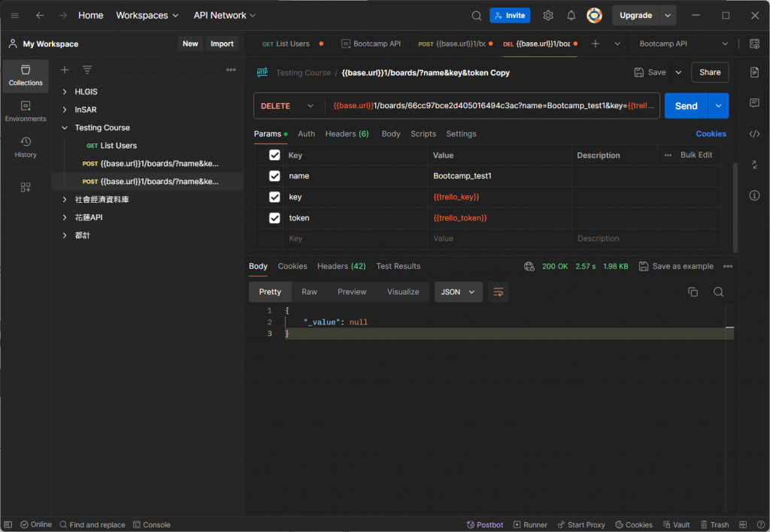
Task: Open the hamburger menu icon
Action: click(15, 16)
